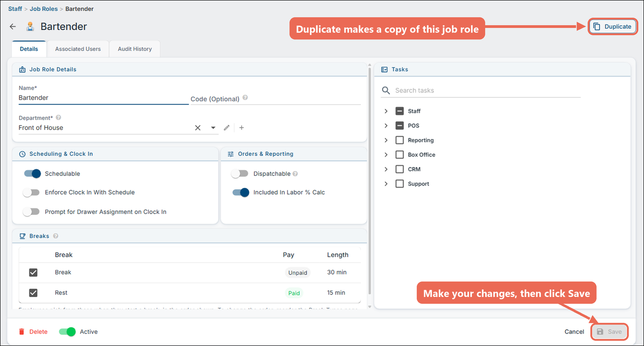Viewport: 644px width, 346px height.
Task: Click the help icon next to Breaks
Action: click(55, 236)
